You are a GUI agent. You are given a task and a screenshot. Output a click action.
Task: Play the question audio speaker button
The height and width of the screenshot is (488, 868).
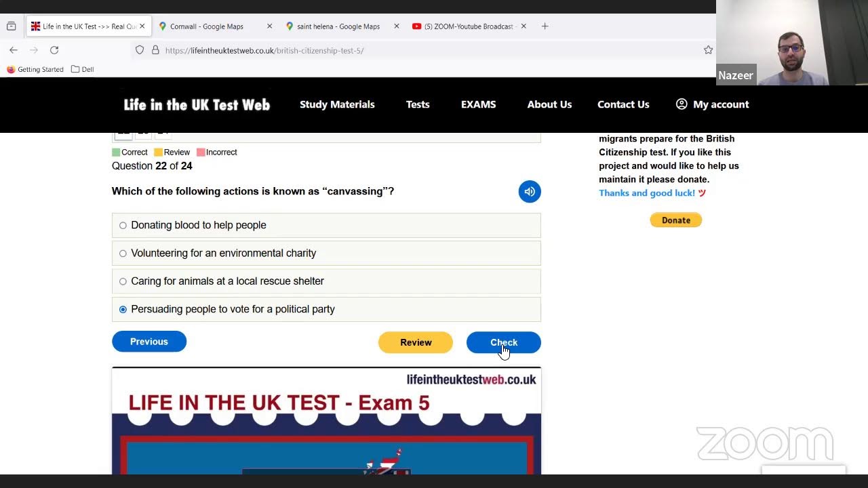tap(530, 192)
